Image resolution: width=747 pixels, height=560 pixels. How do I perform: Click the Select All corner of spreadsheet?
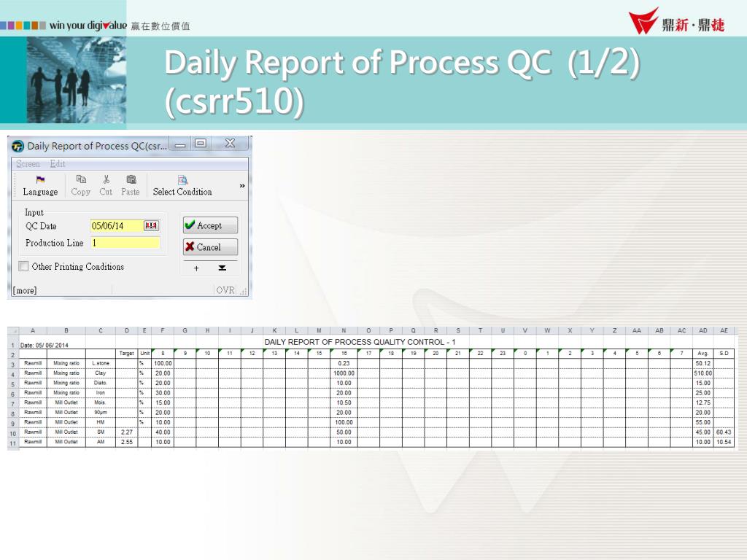(x=13, y=330)
